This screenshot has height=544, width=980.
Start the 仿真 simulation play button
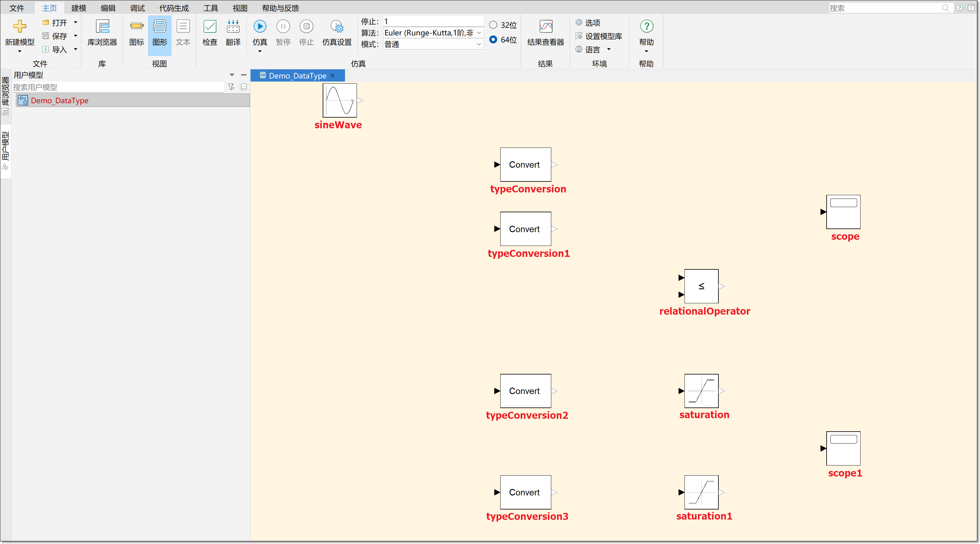[260, 26]
